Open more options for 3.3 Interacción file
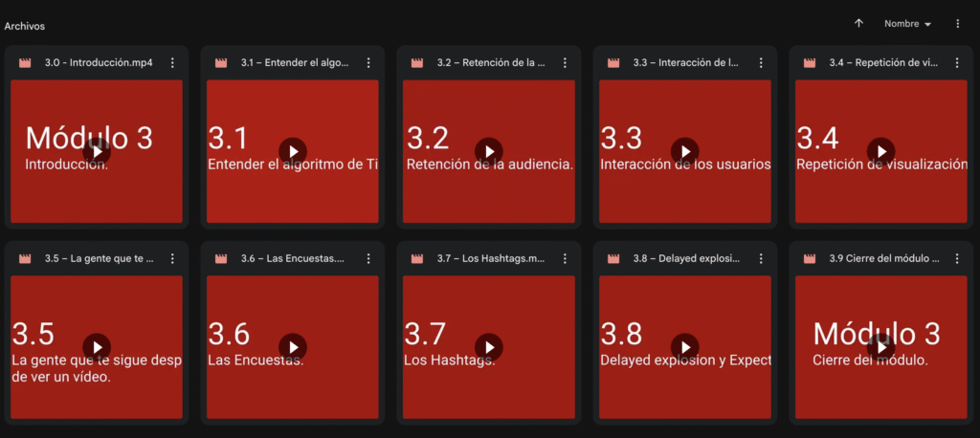Viewport: 980px width, 438px height. pyautogui.click(x=761, y=63)
